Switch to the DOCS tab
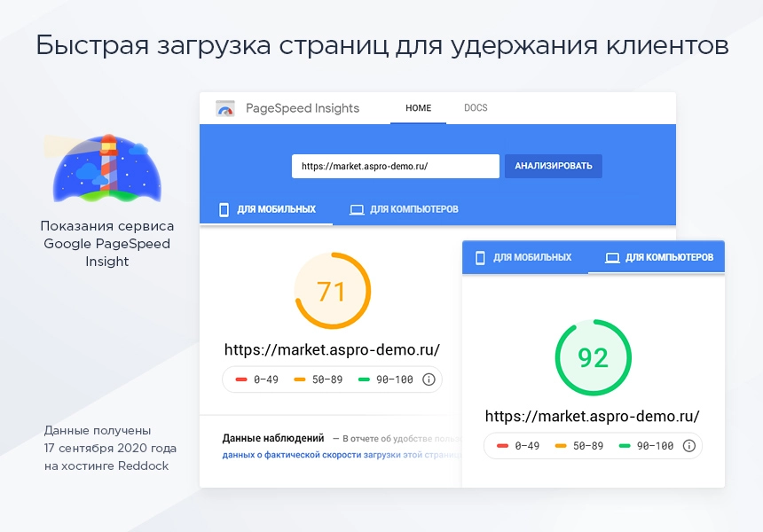Image resolution: width=763 pixels, height=532 pixels. point(476,107)
